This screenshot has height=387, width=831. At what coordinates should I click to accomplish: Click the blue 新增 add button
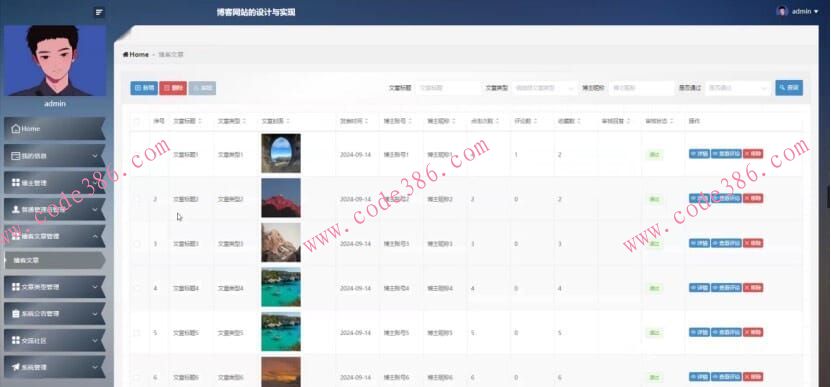[144, 88]
